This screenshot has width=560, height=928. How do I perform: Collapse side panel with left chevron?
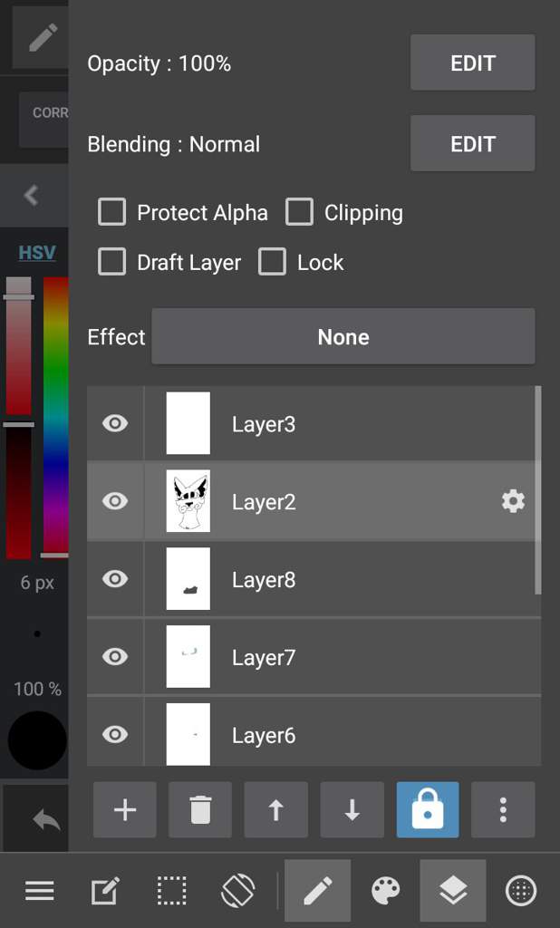tap(33, 195)
